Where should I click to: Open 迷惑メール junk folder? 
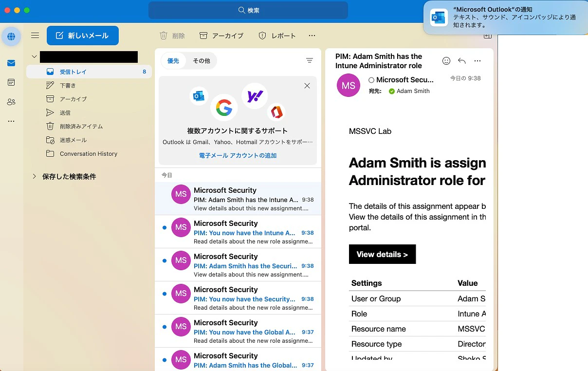(x=89, y=140)
